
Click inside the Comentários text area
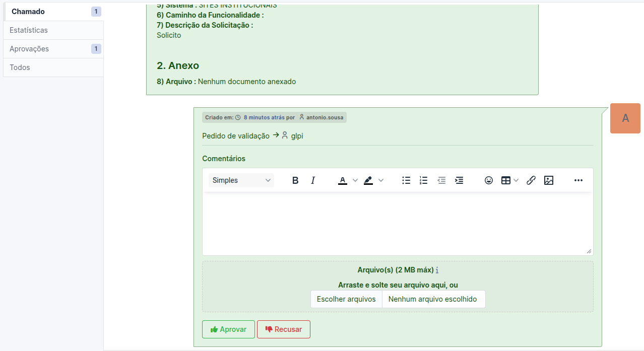pos(397,224)
